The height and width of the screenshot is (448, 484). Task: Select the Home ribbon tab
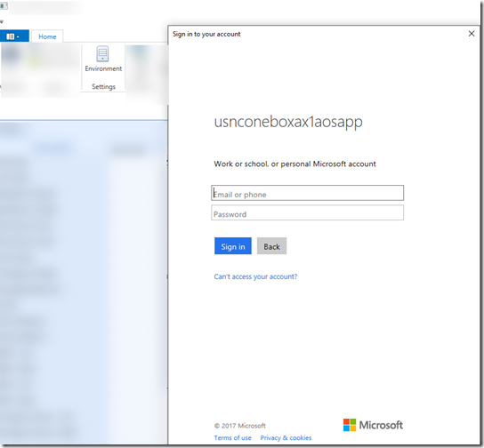point(47,36)
